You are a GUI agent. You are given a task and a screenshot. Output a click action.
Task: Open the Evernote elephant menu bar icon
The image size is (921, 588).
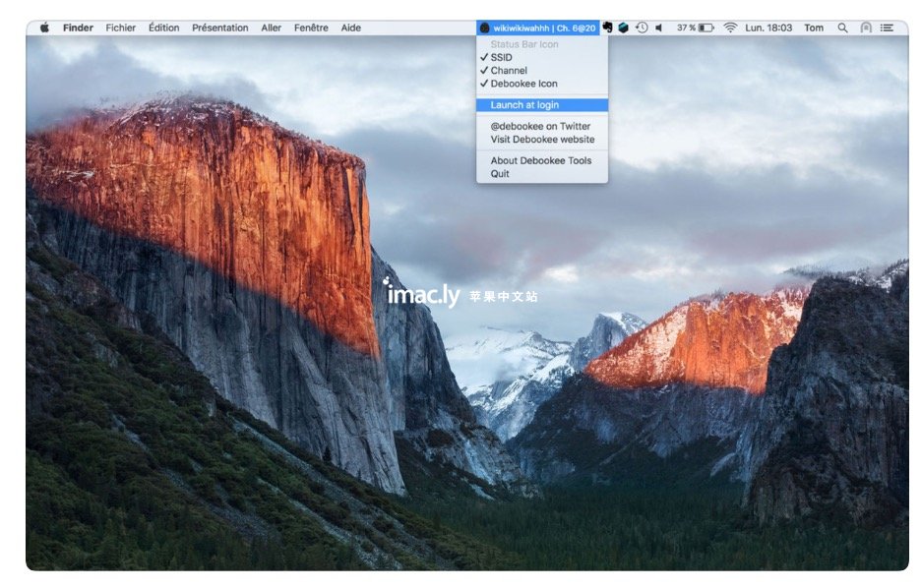click(x=608, y=28)
